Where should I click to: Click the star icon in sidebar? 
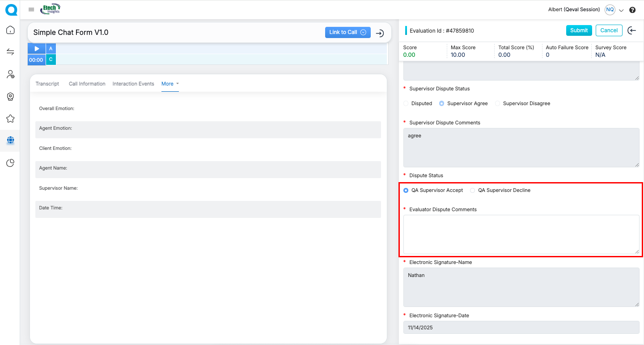click(x=10, y=119)
